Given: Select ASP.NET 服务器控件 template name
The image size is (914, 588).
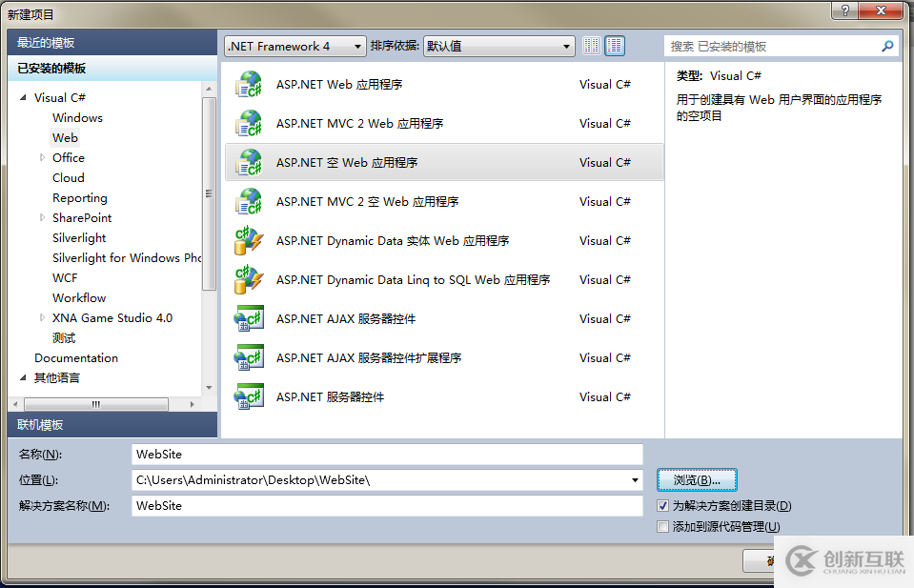Looking at the screenshot, I should (330, 396).
